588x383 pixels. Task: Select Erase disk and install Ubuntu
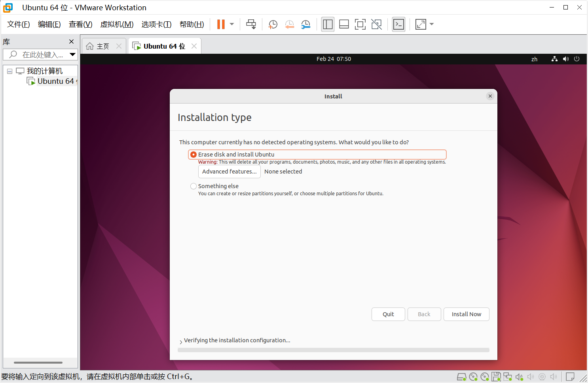(x=193, y=155)
